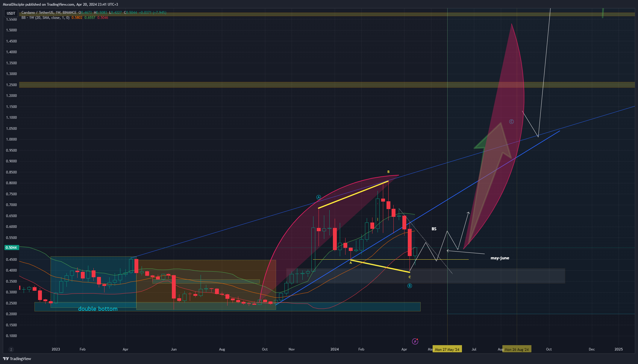Screen dimensions: 638x364
Task: Click the yellow C label at the low
Action: pos(410,277)
